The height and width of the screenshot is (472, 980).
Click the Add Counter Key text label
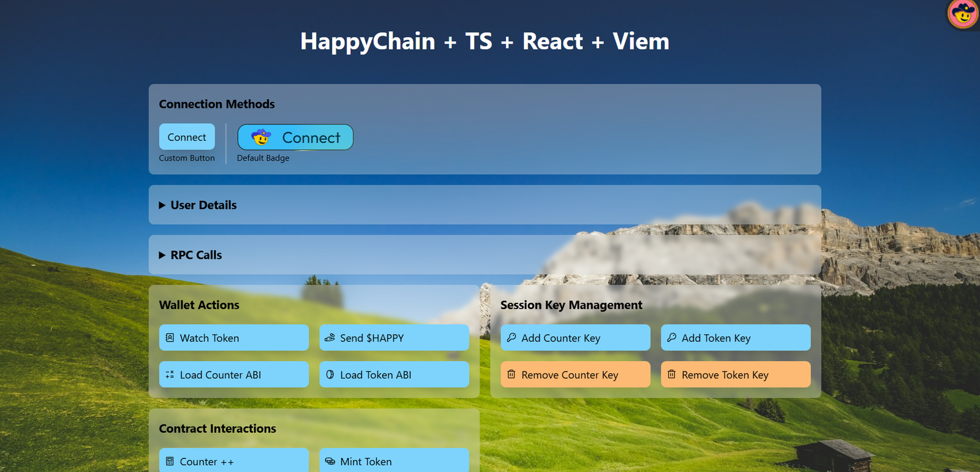pyautogui.click(x=560, y=338)
